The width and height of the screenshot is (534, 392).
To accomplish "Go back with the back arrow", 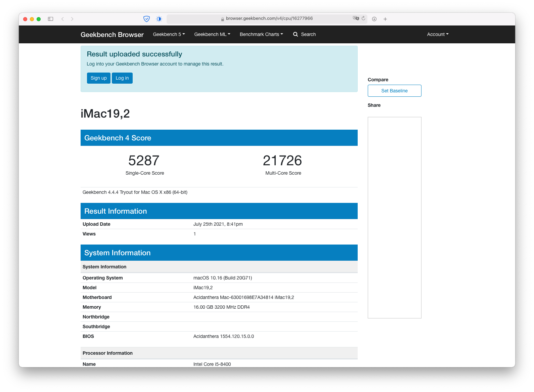I will [x=62, y=19].
